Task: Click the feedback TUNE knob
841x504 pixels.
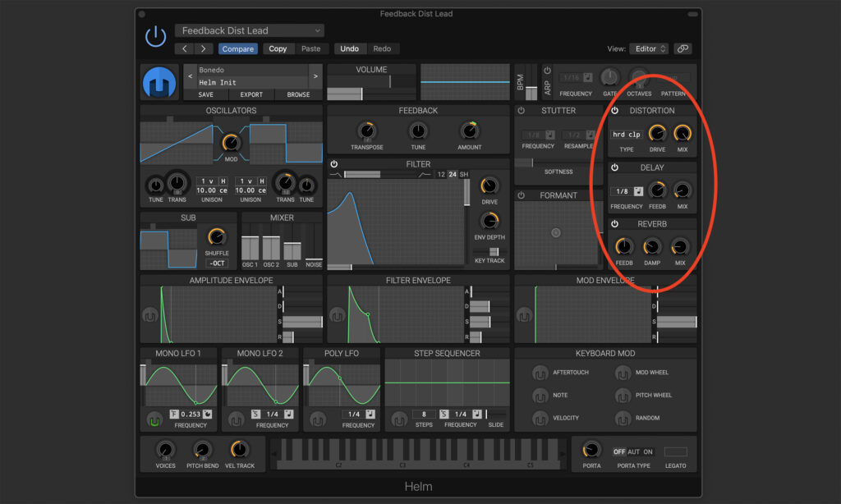Action: click(x=418, y=131)
